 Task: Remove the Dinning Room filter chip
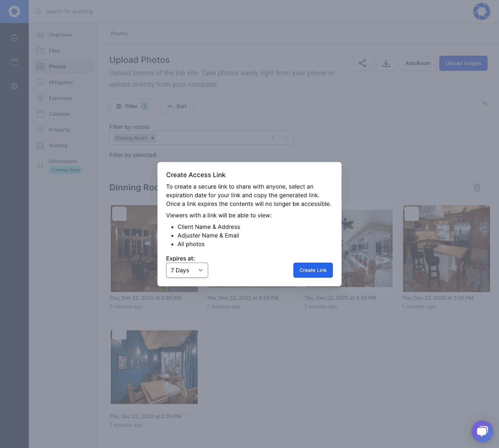(152, 138)
